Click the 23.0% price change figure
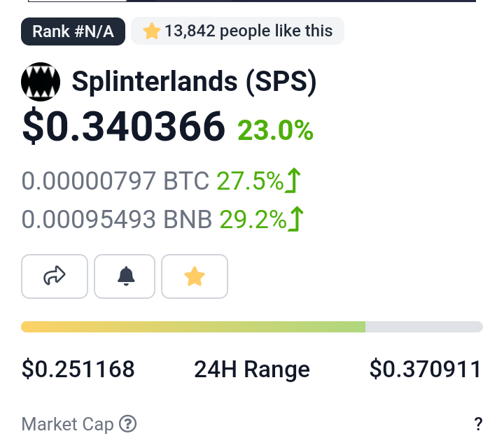 (275, 130)
